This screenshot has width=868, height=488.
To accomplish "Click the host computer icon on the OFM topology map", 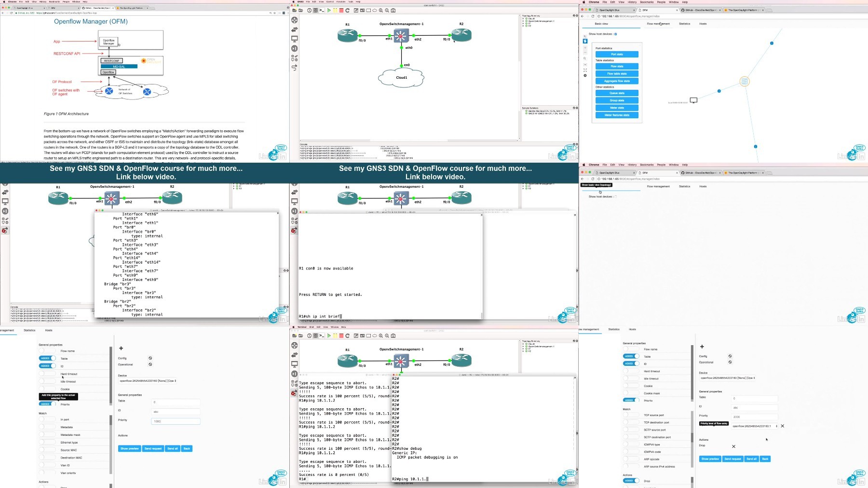I will pyautogui.click(x=693, y=100).
